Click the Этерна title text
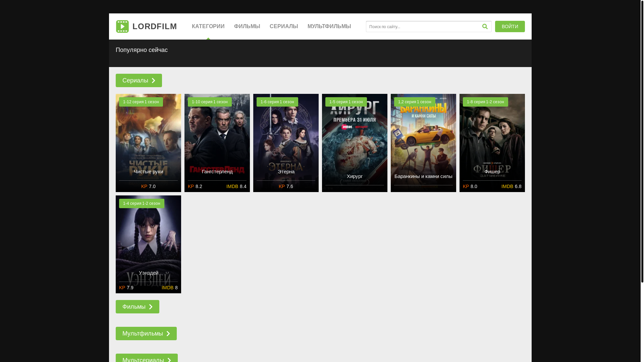The width and height of the screenshot is (644, 362). [x=286, y=172]
